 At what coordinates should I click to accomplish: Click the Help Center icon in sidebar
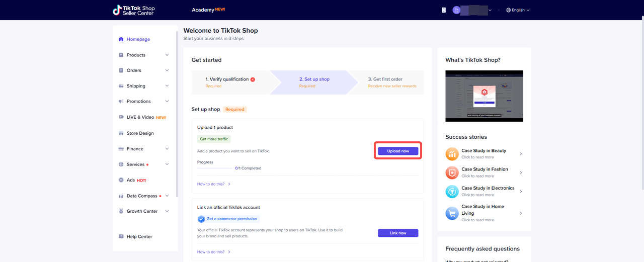(x=121, y=236)
